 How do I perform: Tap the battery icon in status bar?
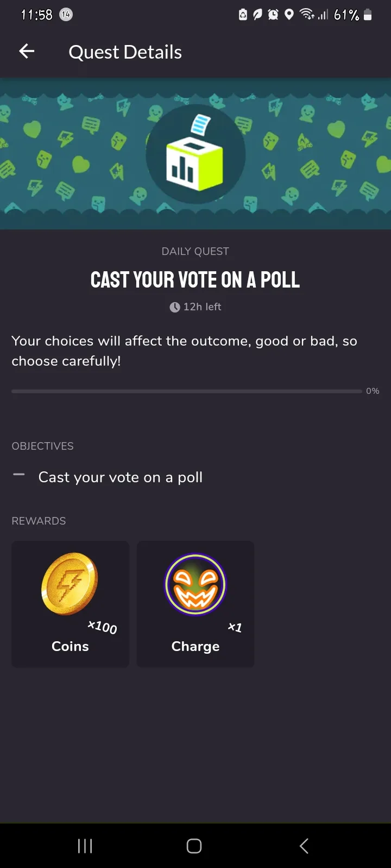click(368, 15)
